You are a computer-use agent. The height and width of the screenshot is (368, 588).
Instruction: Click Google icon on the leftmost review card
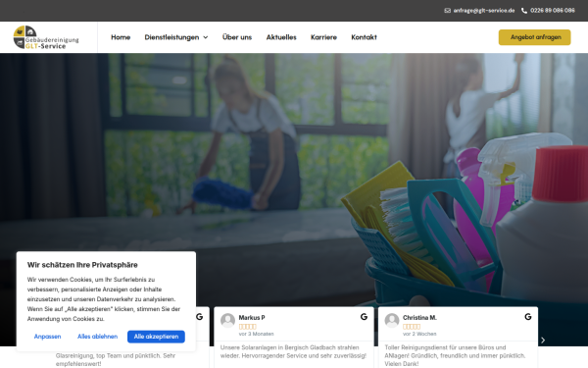[x=200, y=317]
